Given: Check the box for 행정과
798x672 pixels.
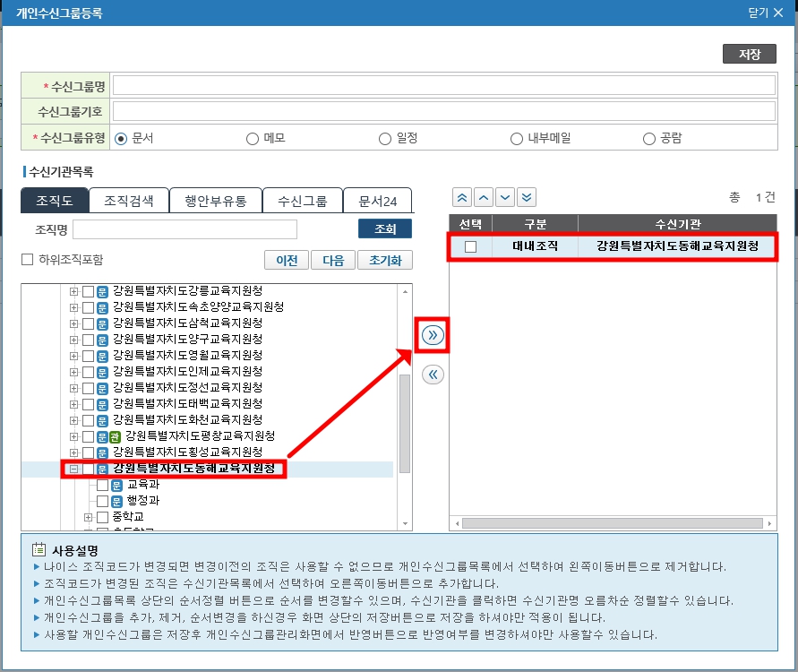Looking at the screenshot, I should click(102, 502).
